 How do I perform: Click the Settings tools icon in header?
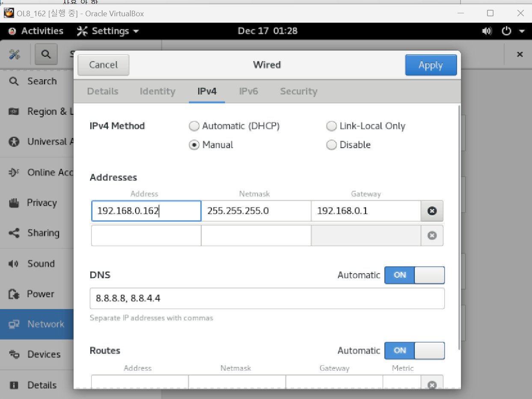15,54
